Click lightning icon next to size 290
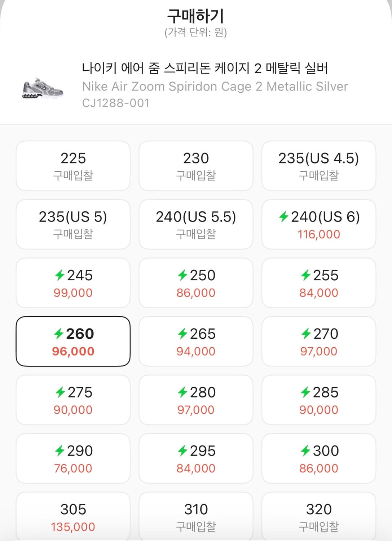Viewport: 392px width, 541px height. pos(60,450)
